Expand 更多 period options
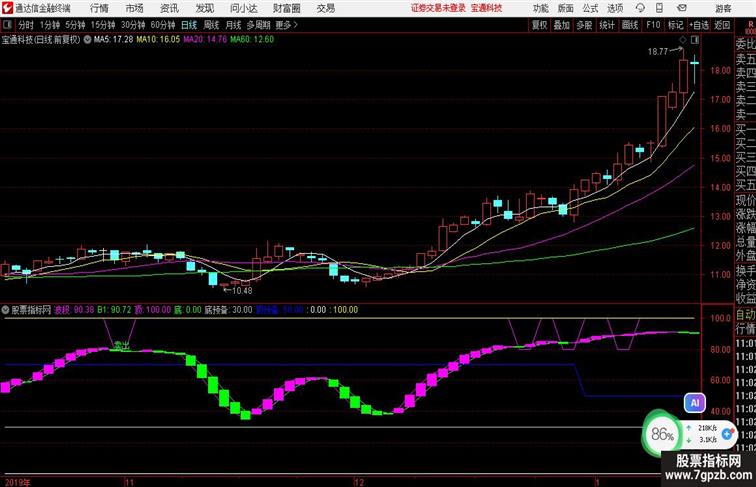 tap(287, 25)
